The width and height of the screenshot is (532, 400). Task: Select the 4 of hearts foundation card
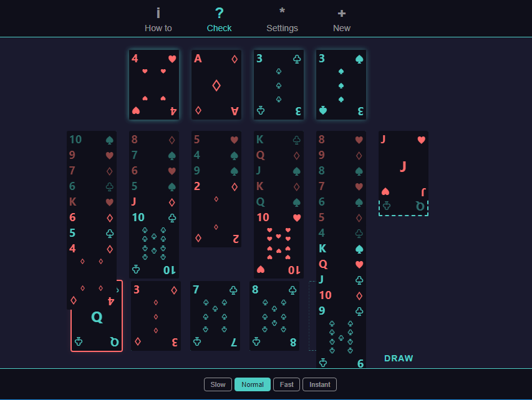tap(154, 85)
